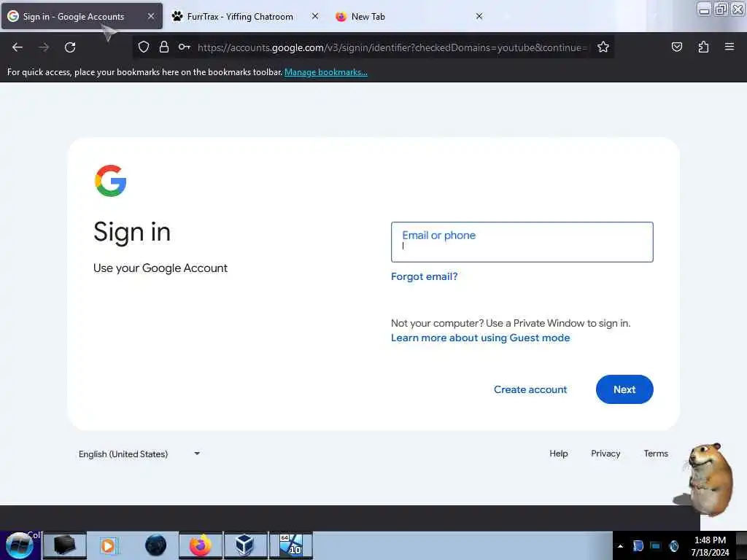Click the Google logo
This screenshot has width=747, height=560.
tap(111, 181)
